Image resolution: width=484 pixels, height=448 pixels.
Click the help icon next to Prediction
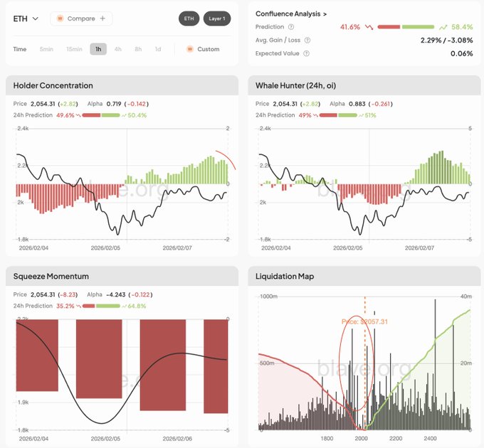pos(291,27)
